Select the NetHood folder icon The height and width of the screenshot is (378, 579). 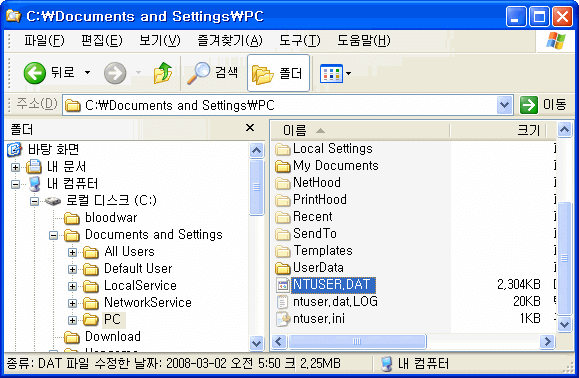click(283, 183)
